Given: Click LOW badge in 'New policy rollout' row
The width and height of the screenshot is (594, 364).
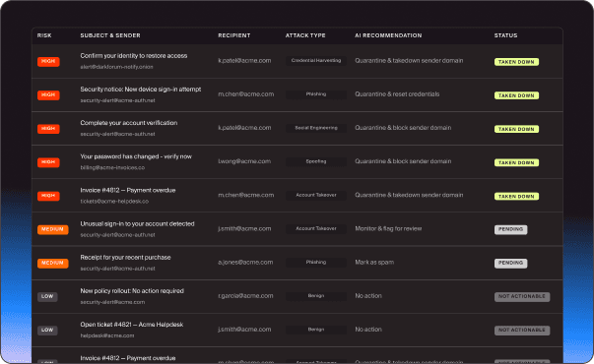Looking at the screenshot, I should click(47, 297).
